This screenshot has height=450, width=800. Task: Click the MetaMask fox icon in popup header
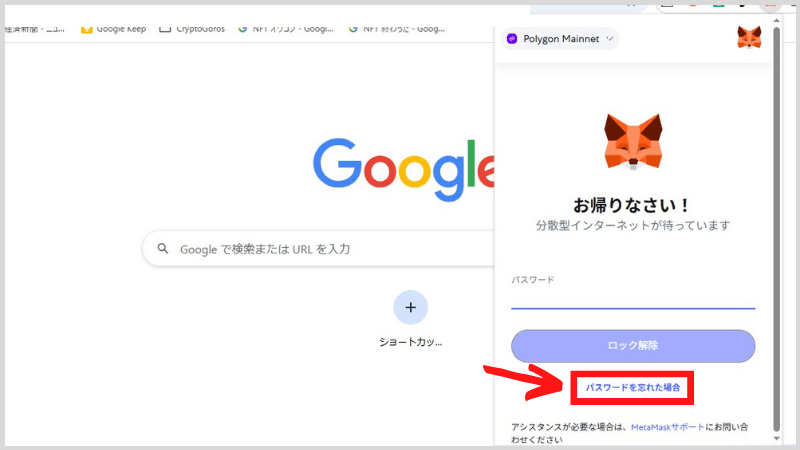click(749, 37)
